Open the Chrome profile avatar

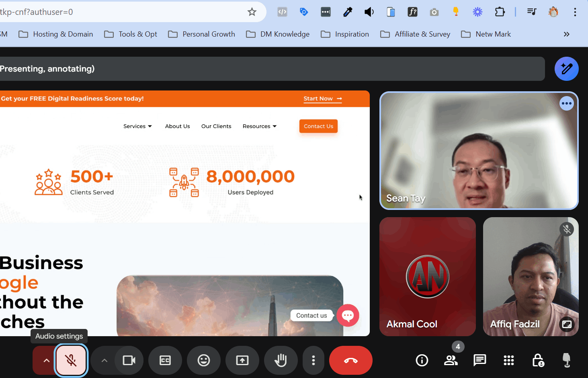point(553,12)
